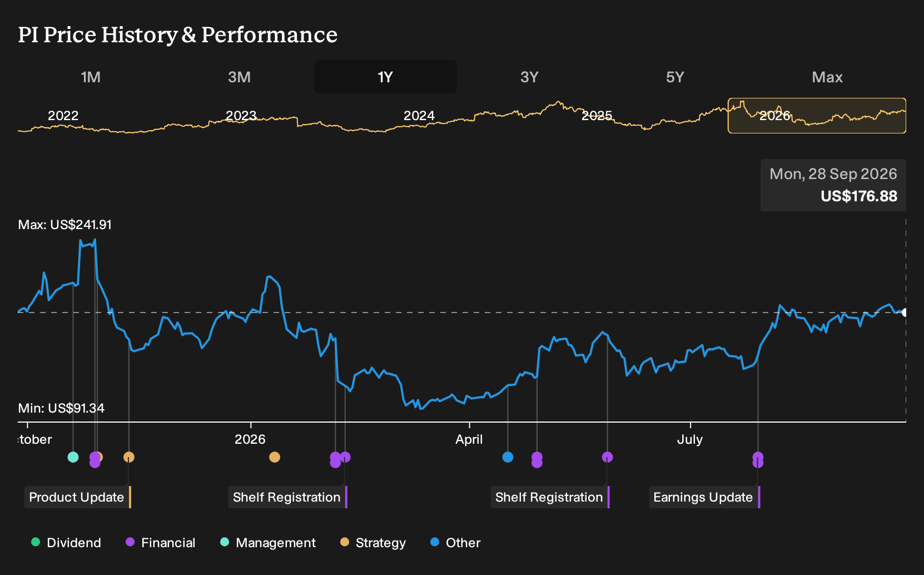Click the orange Strategy dot after 2026 label
The image size is (924, 575).
(x=275, y=457)
